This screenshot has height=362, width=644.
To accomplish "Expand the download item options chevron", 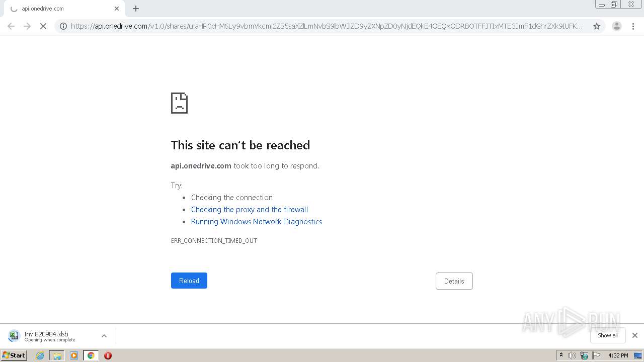I will tap(104, 336).
